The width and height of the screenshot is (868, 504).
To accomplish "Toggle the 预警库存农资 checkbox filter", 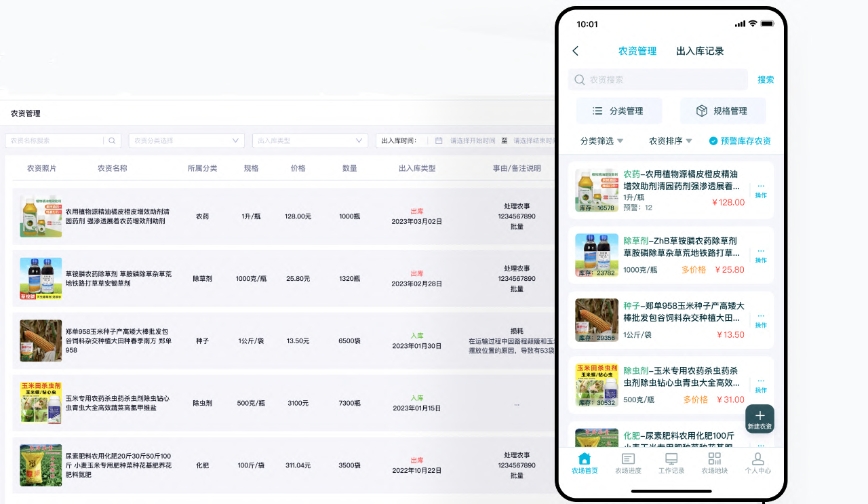I will pos(713,141).
